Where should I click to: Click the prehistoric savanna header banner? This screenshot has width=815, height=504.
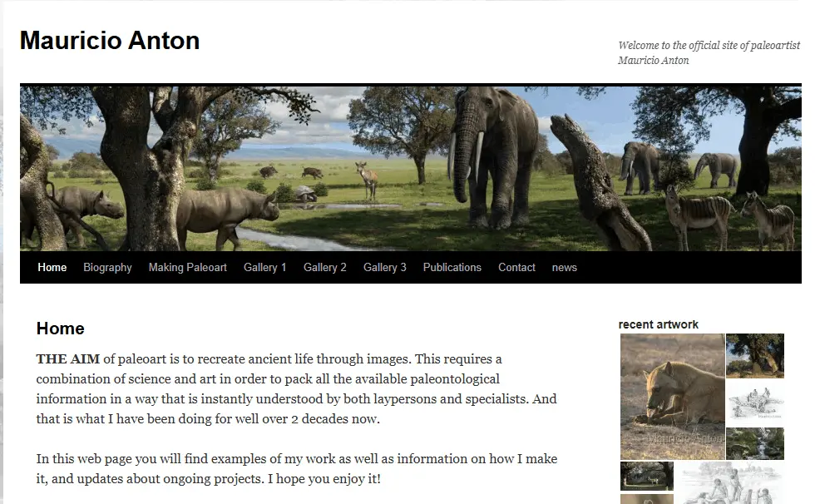click(x=410, y=168)
